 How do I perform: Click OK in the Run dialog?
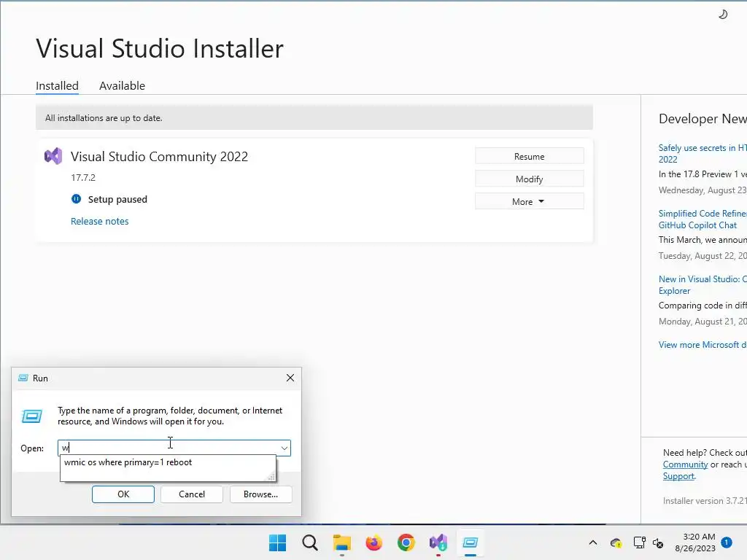(x=123, y=494)
